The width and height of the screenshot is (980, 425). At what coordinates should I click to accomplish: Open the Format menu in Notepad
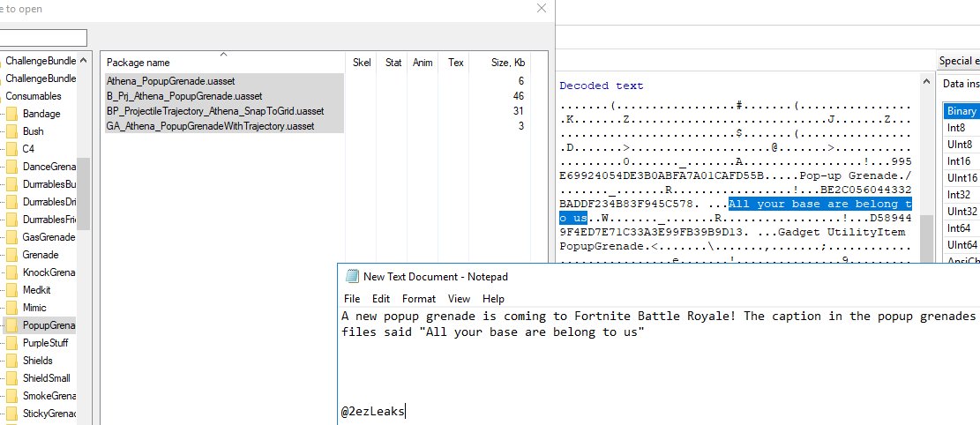pyautogui.click(x=419, y=299)
